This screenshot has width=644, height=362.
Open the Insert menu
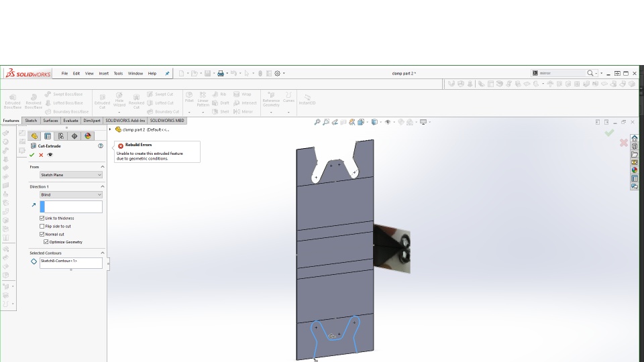(x=103, y=74)
